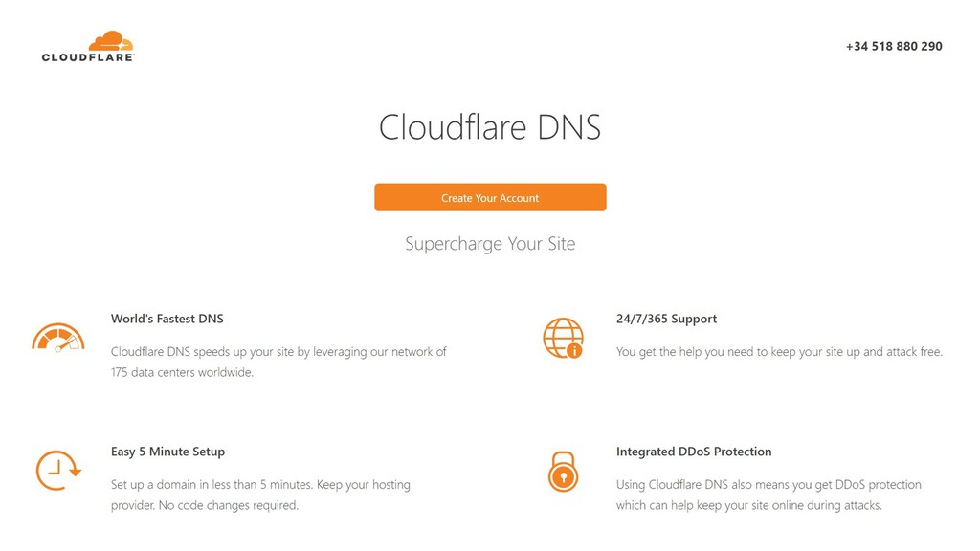Select the Cloudflare DNS page title
Image resolution: width=980 pixels, height=551 pixels.
(490, 127)
